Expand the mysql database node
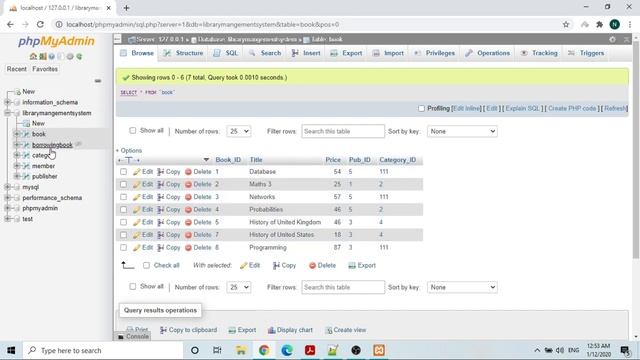Image resolution: width=640 pixels, height=360 pixels. coord(7,187)
